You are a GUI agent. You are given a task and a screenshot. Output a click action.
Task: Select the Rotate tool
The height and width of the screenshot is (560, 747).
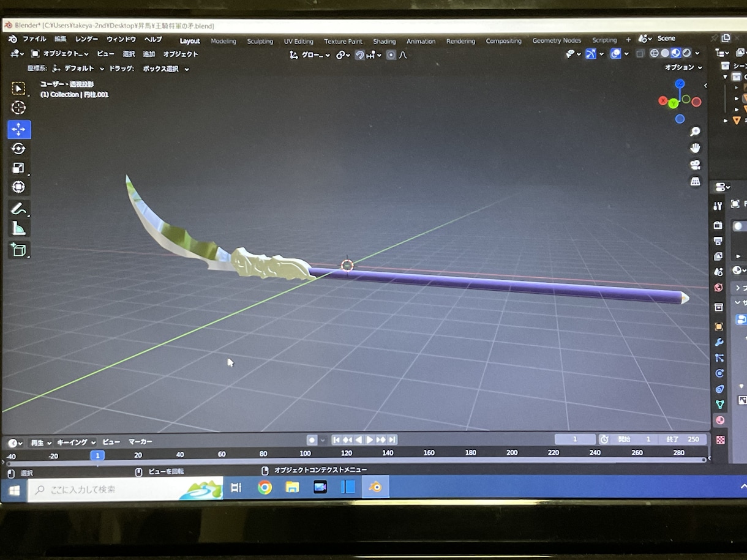point(19,149)
